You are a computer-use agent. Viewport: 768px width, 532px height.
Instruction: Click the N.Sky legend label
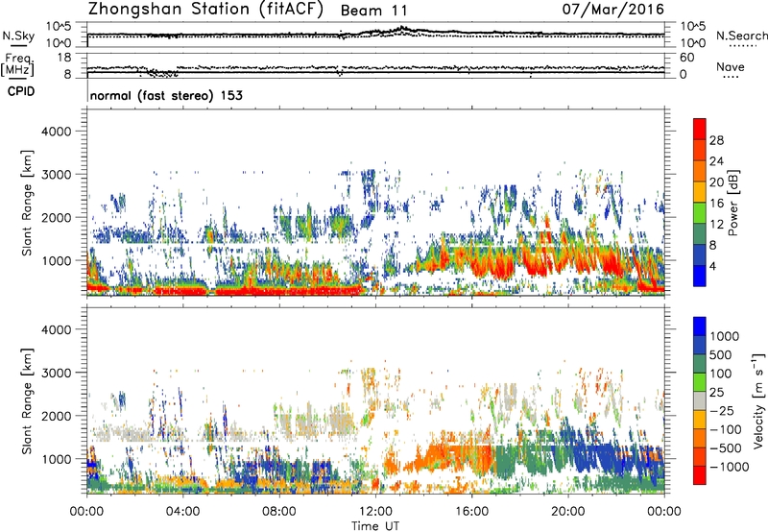tap(18, 36)
